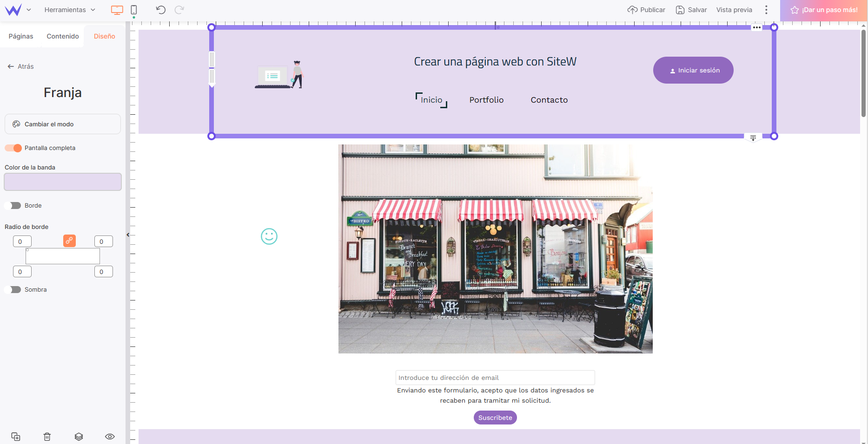The image size is (868, 444).
Task: Click the layers stack icon
Action: [79, 437]
